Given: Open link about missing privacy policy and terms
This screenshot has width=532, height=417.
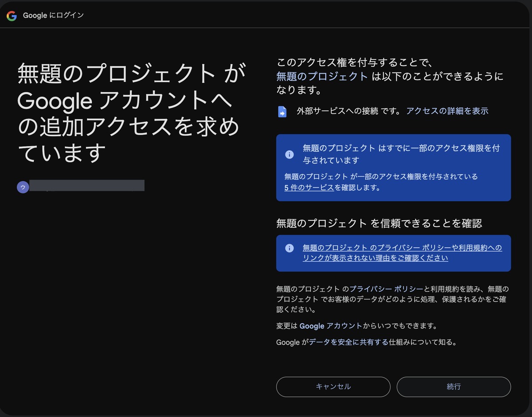Looking at the screenshot, I should tap(403, 253).
